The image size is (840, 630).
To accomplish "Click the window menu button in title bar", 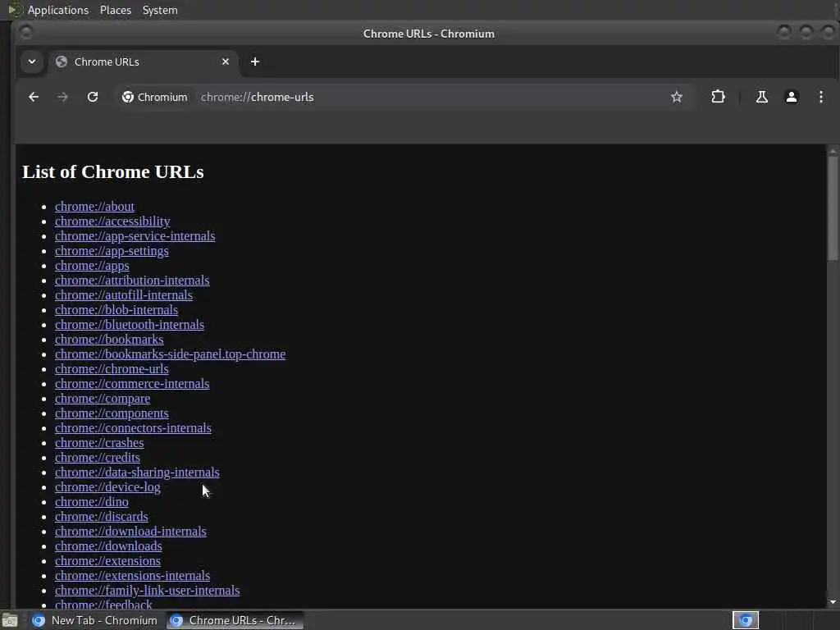I will [x=25, y=33].
